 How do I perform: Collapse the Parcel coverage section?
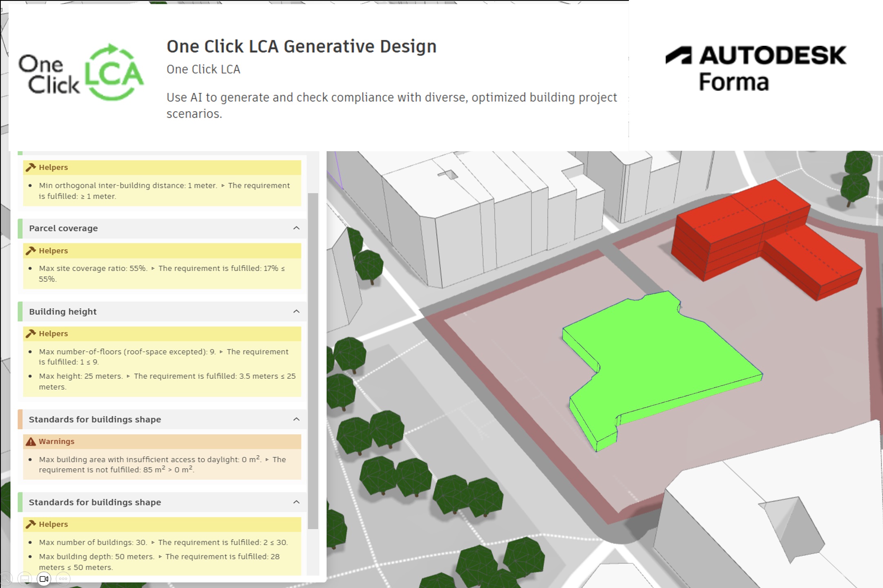coord(297,228)
